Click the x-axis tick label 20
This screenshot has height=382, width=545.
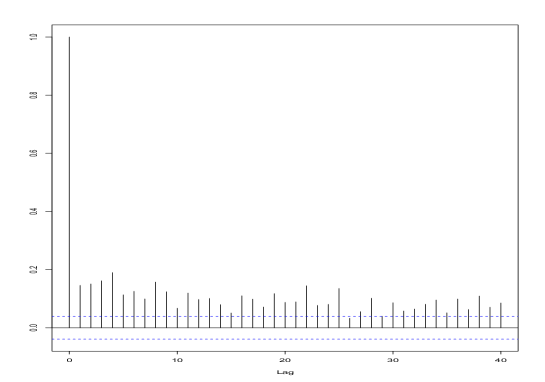[285, 360]
